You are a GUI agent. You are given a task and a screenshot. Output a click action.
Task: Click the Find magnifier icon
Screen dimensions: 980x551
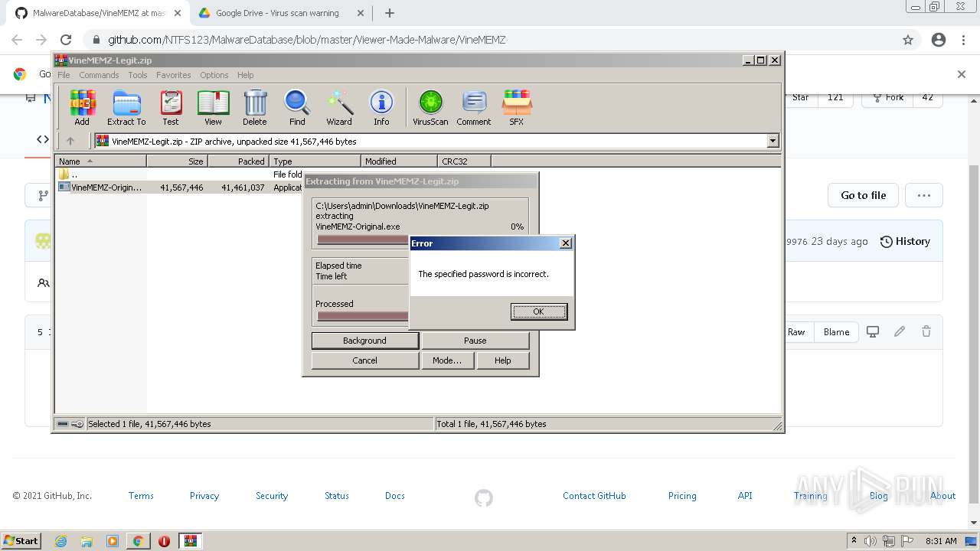click(297, 107)
